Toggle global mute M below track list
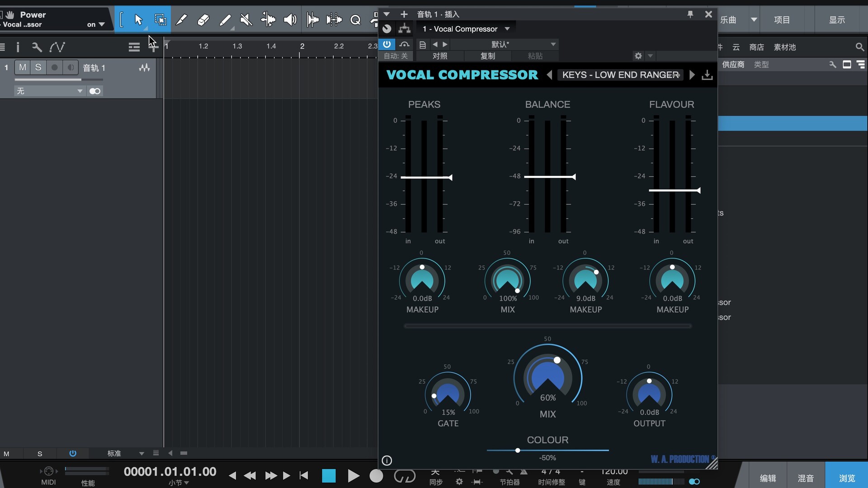This screenshot has height=488, width=868. click(6, 454)
